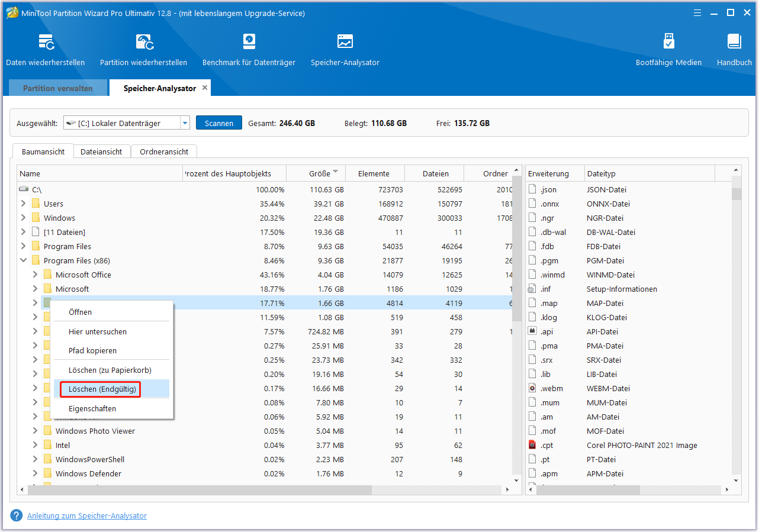The height and width of the screenshot is (532, 759).
Task: Select the Microsoft folder row
Action: click(265, 289)
